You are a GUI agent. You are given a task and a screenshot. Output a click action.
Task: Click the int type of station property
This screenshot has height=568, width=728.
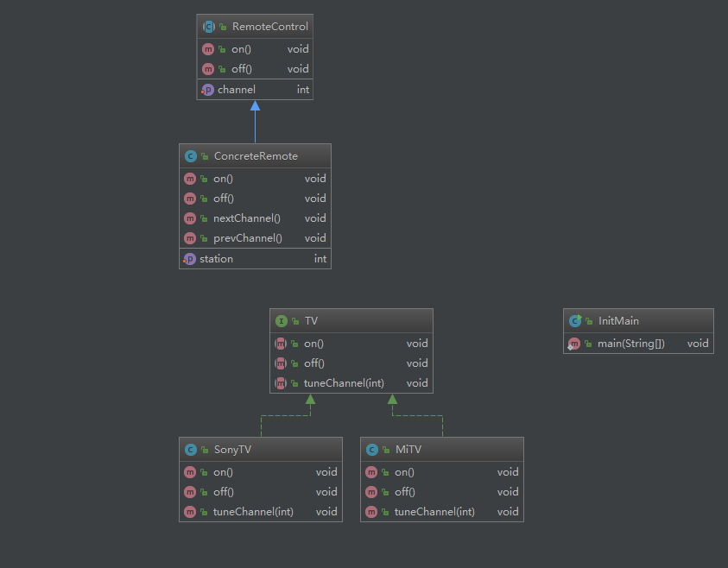click(x=320, y=259)
